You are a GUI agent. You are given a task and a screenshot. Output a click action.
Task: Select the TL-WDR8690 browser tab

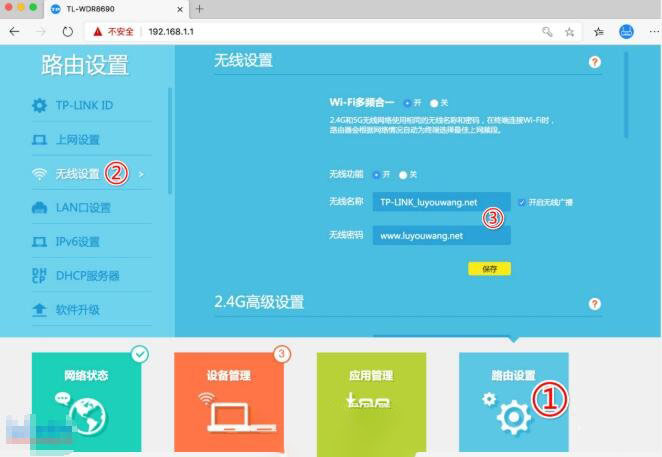click(116, 9)
